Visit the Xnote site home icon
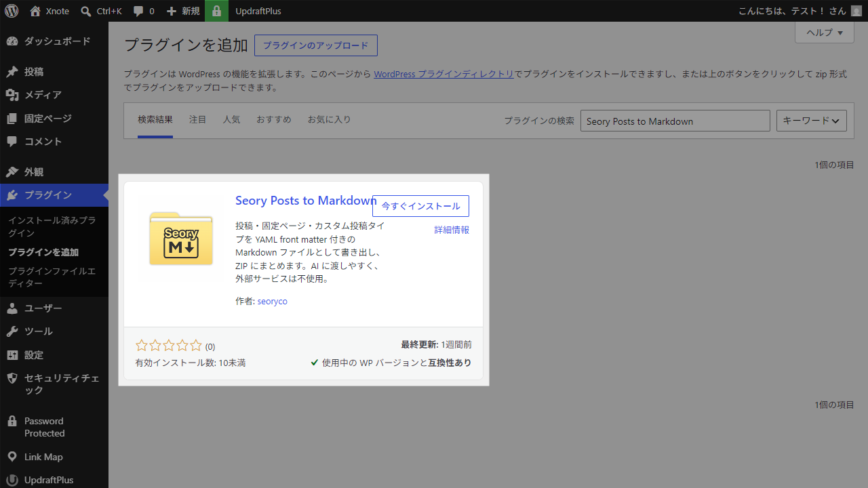The width and height of the screenshot is (868, 488). click(35, 11)
